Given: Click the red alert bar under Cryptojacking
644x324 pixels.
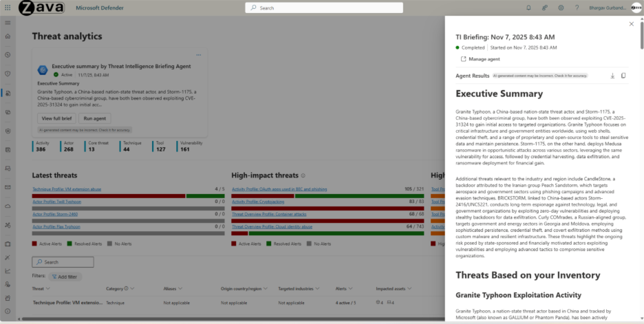Looking at the screenshot, I should coord(328,208).
